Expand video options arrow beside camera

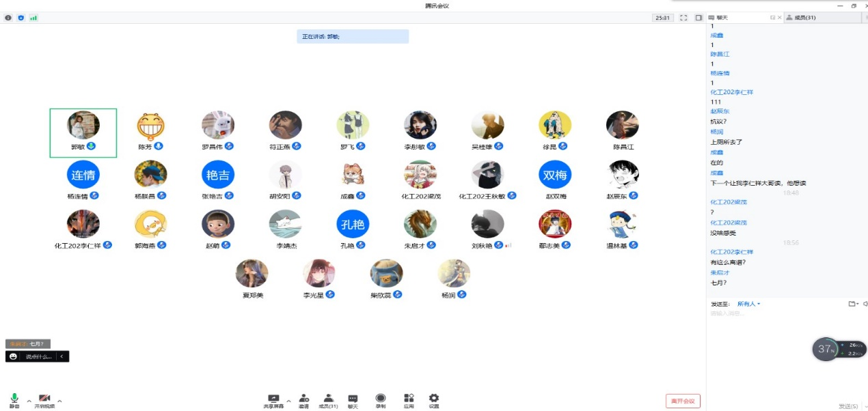pyautogui.click(x=59, y=401)
